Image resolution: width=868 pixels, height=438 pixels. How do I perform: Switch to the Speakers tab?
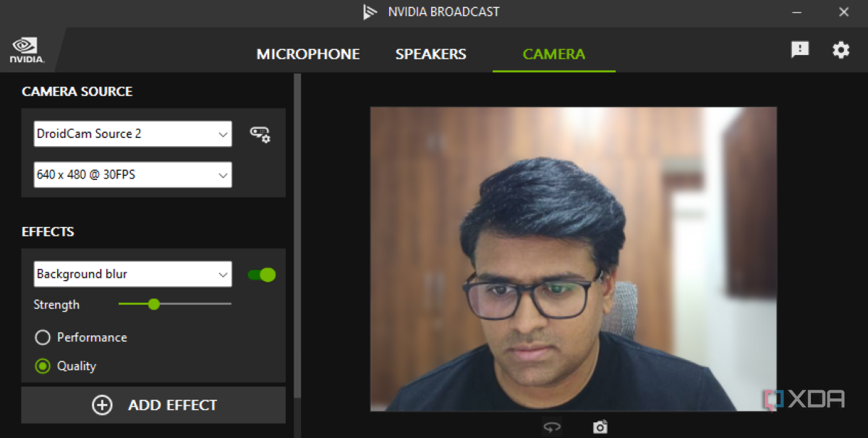[x=430, y=54]
